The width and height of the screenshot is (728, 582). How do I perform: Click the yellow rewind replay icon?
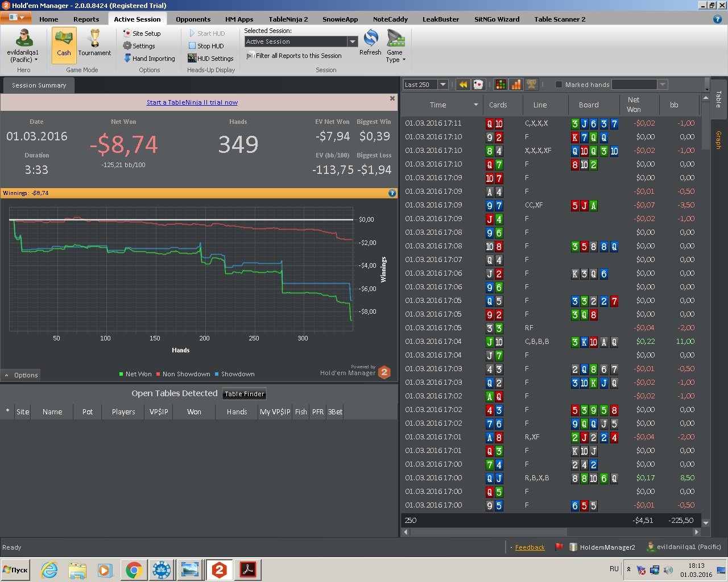point(464,85)
